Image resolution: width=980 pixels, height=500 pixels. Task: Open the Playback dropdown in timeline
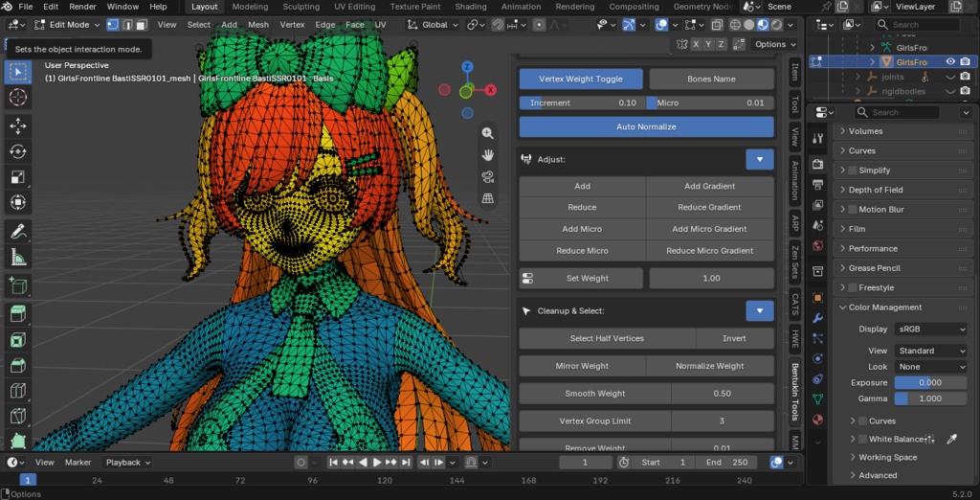(x=128, y=463)
